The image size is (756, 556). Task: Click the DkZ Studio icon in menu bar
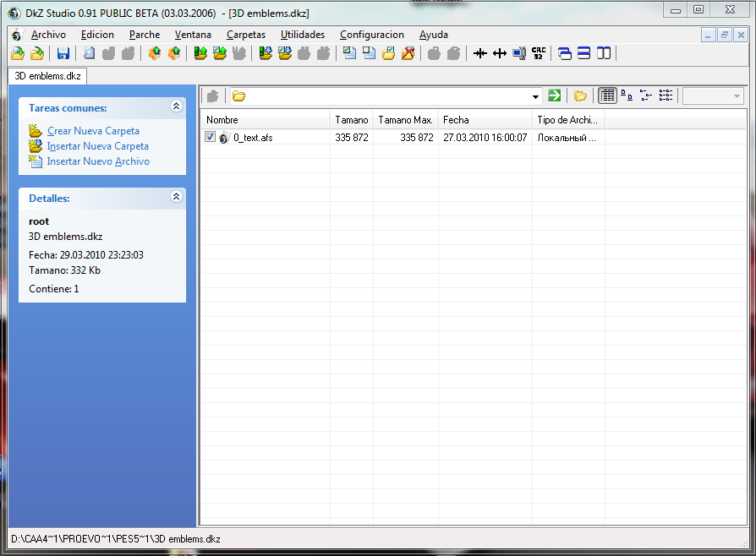18,35
